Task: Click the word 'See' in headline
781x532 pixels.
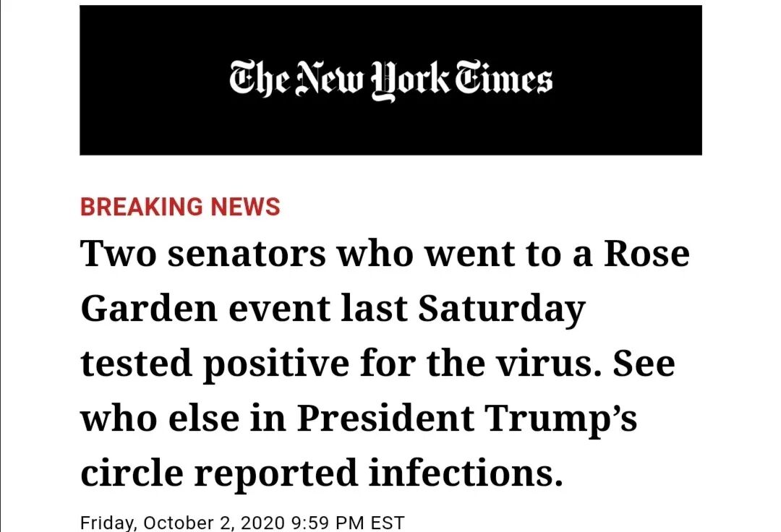Action: tap(644, 364)
